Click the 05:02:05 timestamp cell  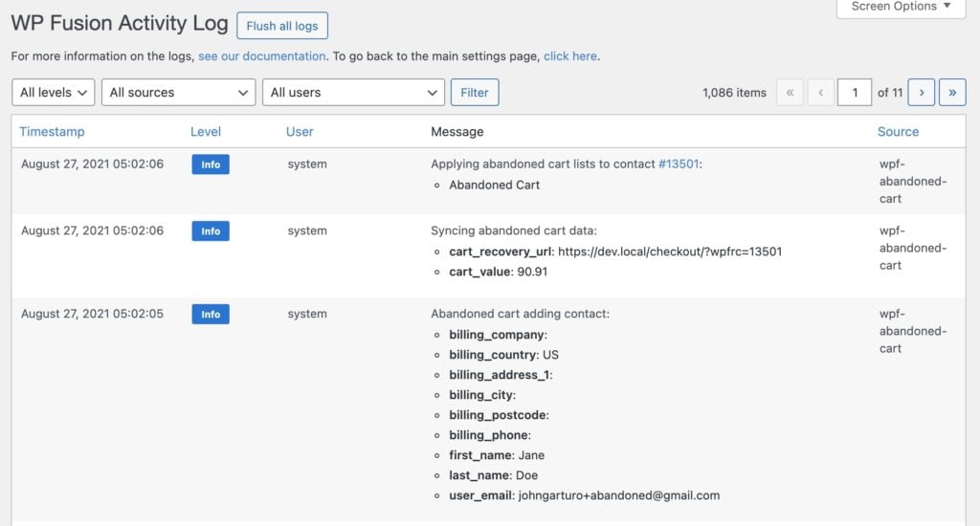(x=92, y=314)
